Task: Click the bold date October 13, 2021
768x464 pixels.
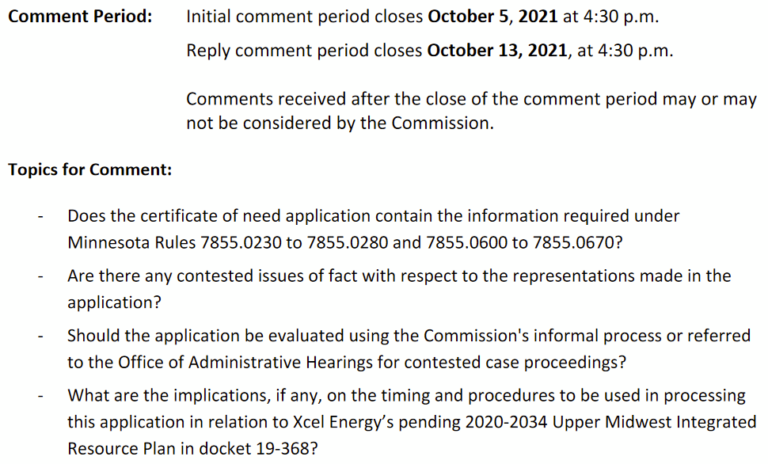Action: pyautogui.click(x=497, y=51)
